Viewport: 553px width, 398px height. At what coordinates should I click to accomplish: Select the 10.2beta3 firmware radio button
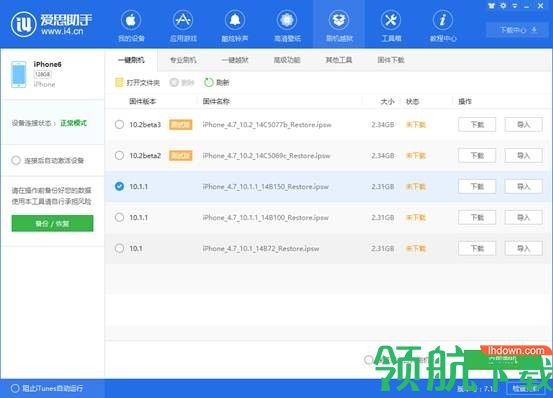120,124
